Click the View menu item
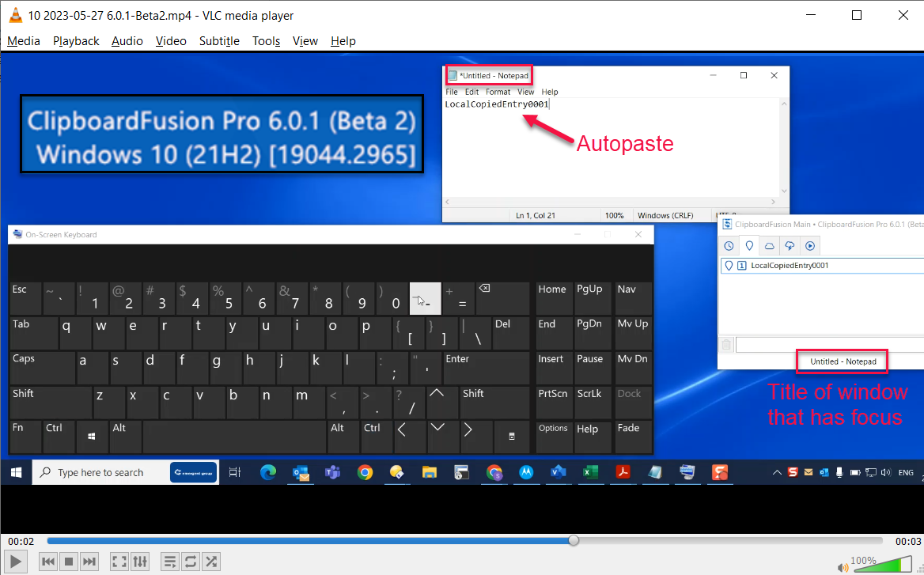The image size is (924, 575). (x=305, y=41)
